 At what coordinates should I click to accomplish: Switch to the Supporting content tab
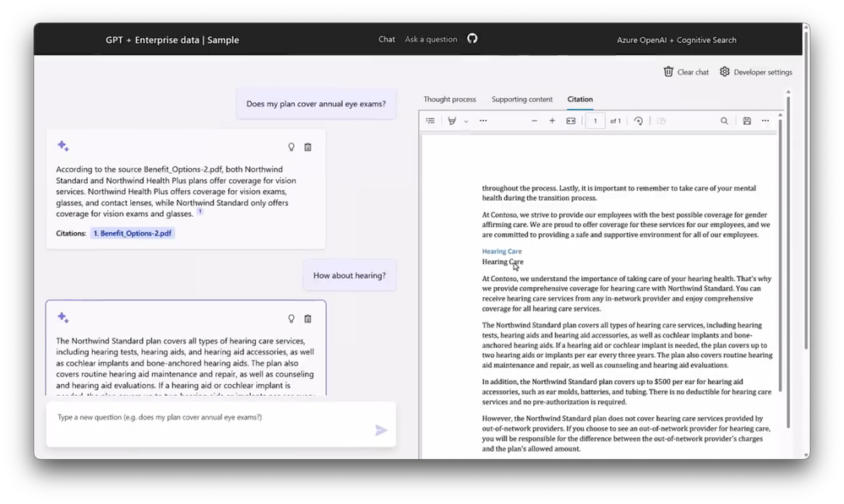(522, 100)
